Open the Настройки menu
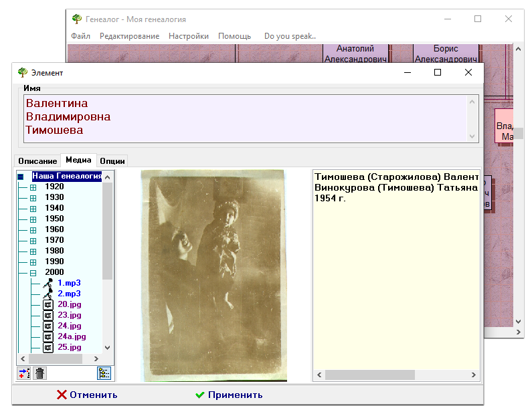 pyautogui.click(x=189, y=36)
